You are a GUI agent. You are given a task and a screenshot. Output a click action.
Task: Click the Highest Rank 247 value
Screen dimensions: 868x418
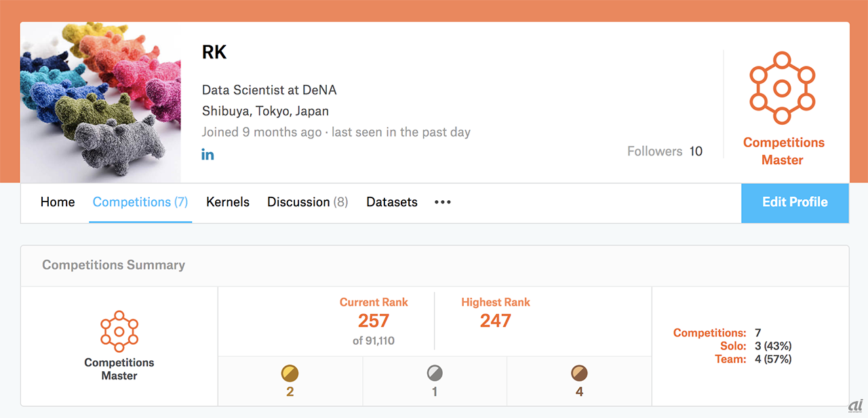tap(496, 320)
